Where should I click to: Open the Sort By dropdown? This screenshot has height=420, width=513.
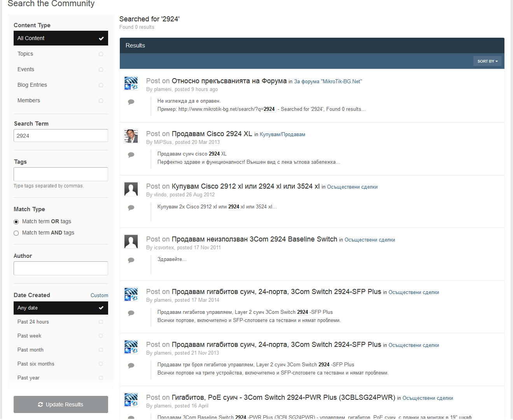point(487,61)
